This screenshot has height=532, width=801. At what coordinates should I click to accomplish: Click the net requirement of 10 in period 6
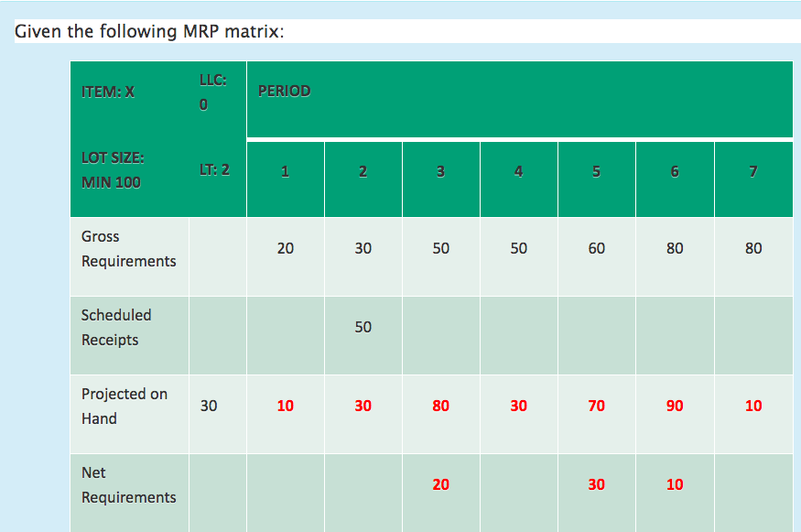tap(675, 484)
